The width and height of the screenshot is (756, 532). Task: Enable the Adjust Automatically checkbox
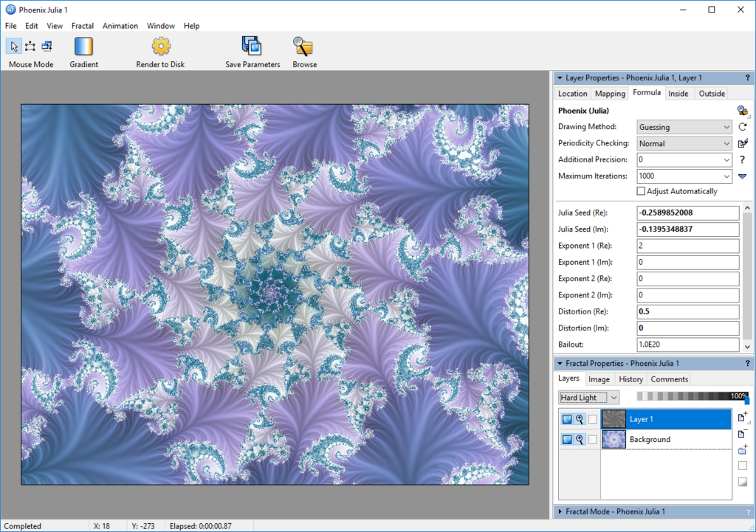point(641,191)
